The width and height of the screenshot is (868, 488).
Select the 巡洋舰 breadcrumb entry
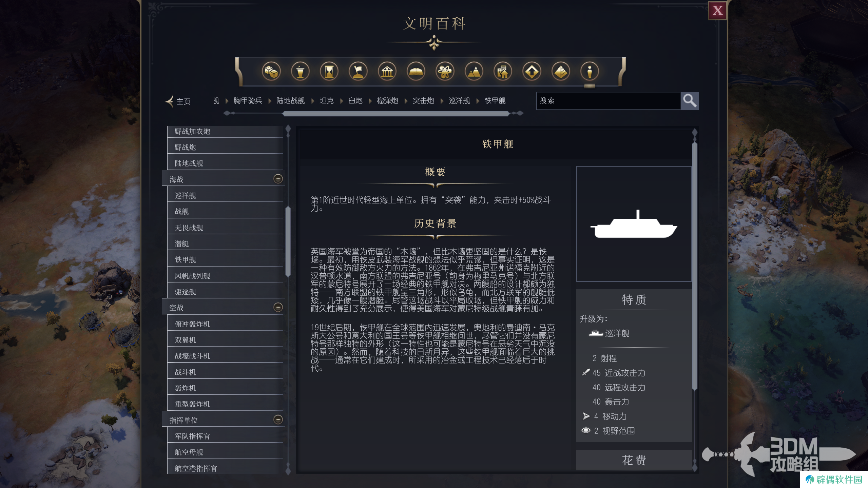459,101
